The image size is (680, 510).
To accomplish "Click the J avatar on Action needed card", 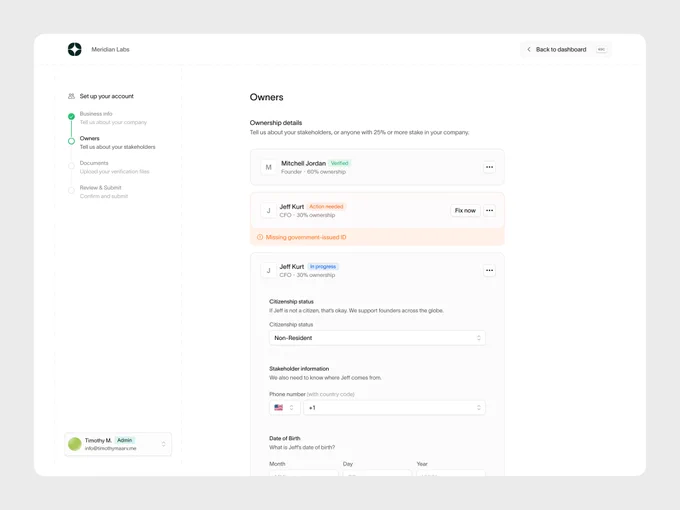I will pos(268,211).
